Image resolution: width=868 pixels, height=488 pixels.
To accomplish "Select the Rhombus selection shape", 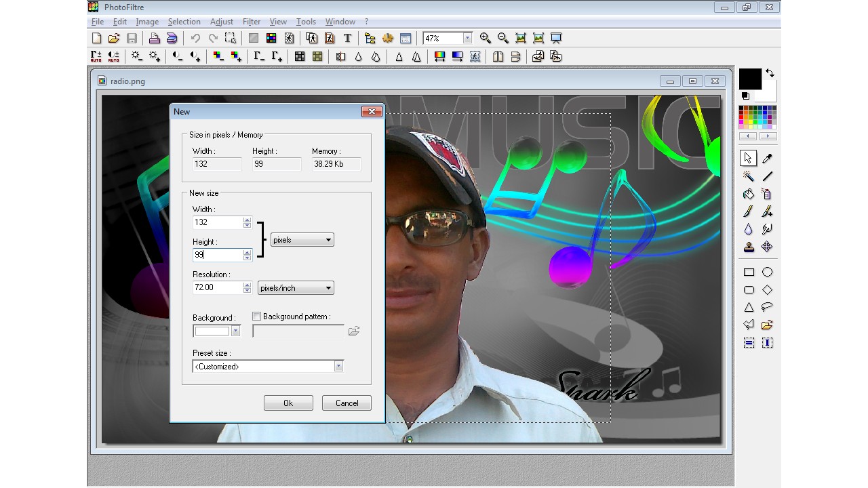I will (x=767, y=289).
